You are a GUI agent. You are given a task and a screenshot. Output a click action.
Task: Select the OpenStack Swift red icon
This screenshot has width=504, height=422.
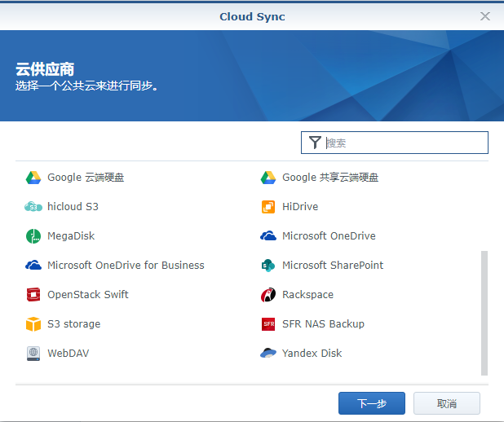33,295
